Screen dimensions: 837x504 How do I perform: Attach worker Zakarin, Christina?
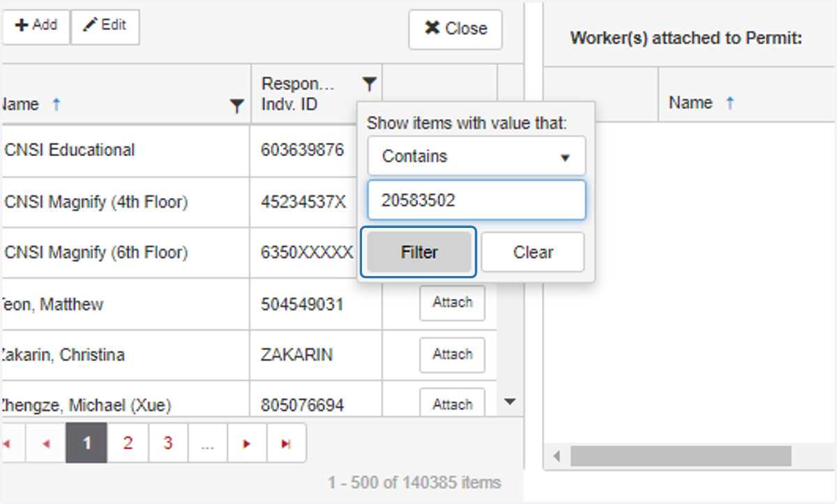coord(452,355)
